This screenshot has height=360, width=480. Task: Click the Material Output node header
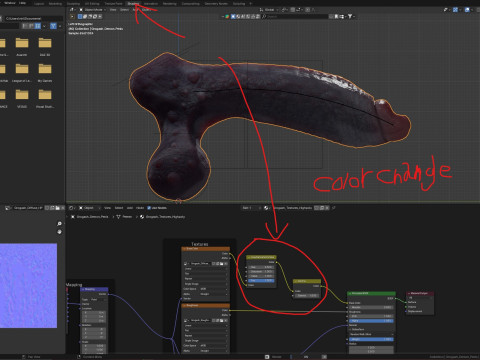point(420,293)
